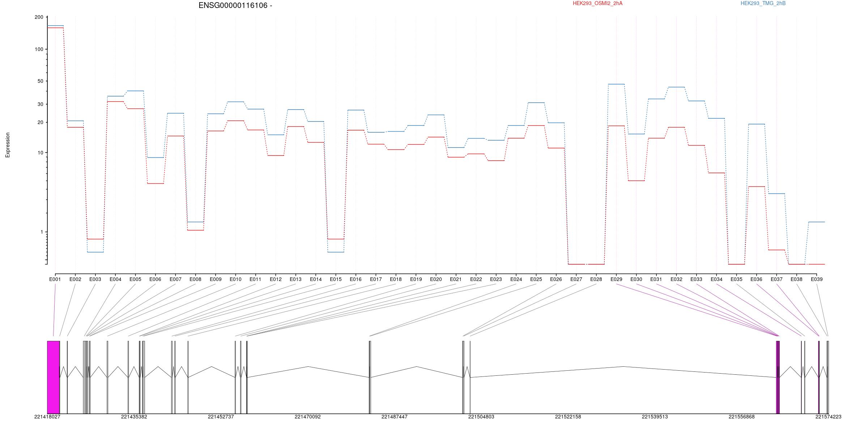868x434 pixels.
Task: Click exon label E035
Action: point(736,279)
